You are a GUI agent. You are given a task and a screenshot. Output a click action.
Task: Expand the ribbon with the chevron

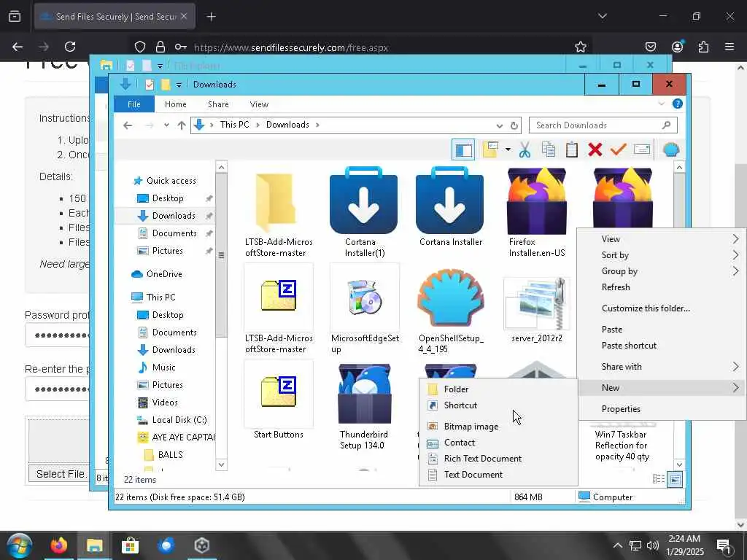tap(661, 104)
